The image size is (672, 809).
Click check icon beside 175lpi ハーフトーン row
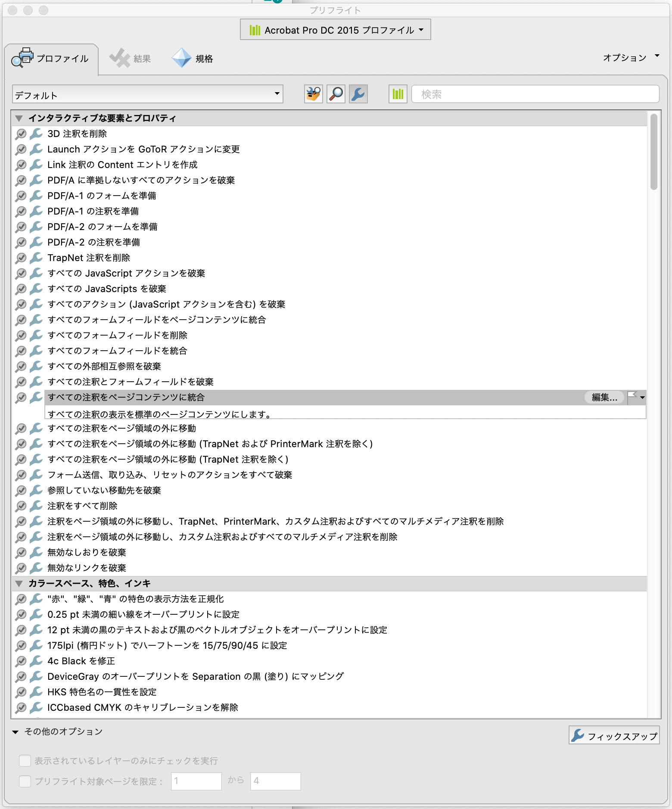[21, 646]
